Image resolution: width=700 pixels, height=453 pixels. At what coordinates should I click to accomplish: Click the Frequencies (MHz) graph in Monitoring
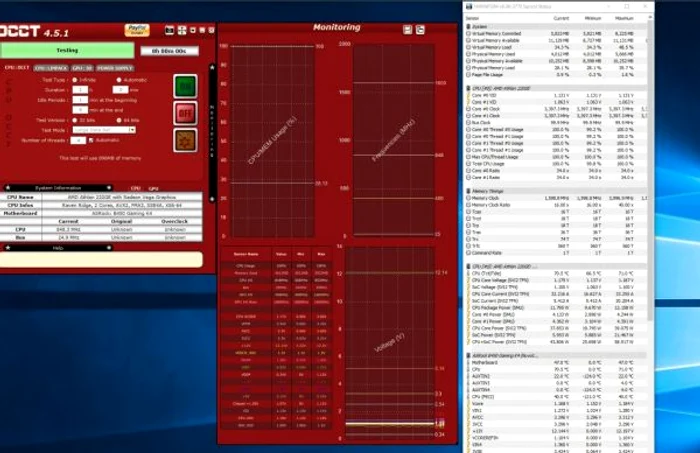pyautogui.click(x=393, y=139)
